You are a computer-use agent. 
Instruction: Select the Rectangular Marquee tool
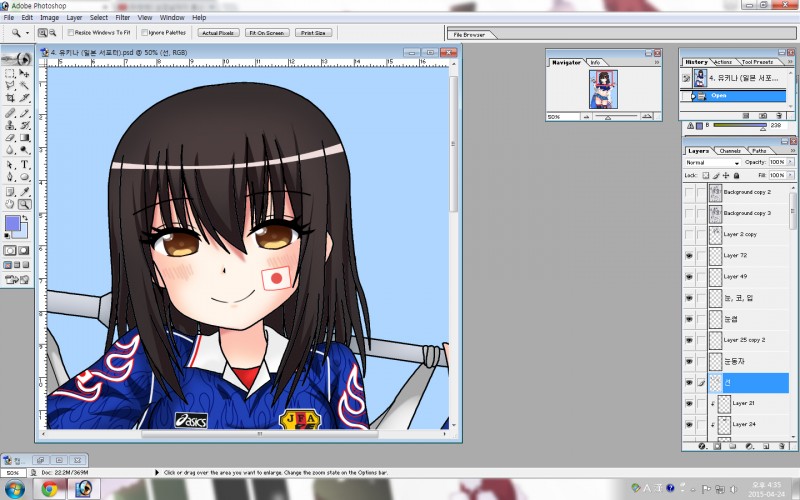[10, 73]
